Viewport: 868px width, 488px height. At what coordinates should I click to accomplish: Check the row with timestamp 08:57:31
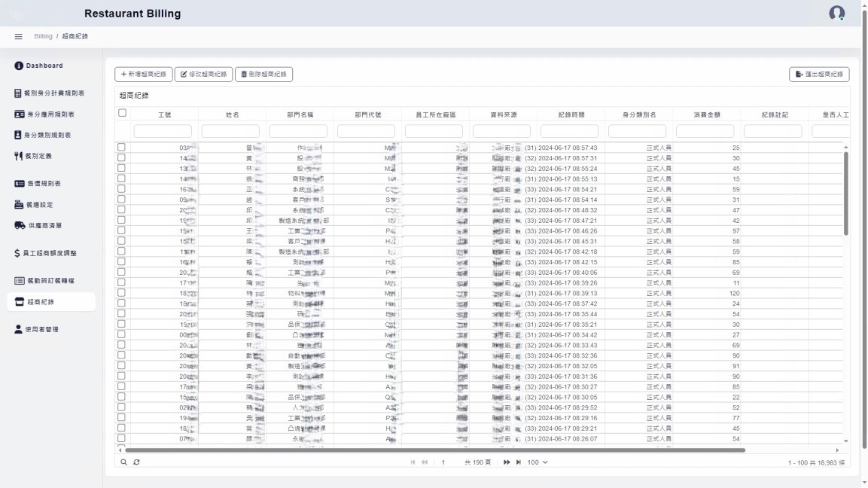tap(121, 158)
